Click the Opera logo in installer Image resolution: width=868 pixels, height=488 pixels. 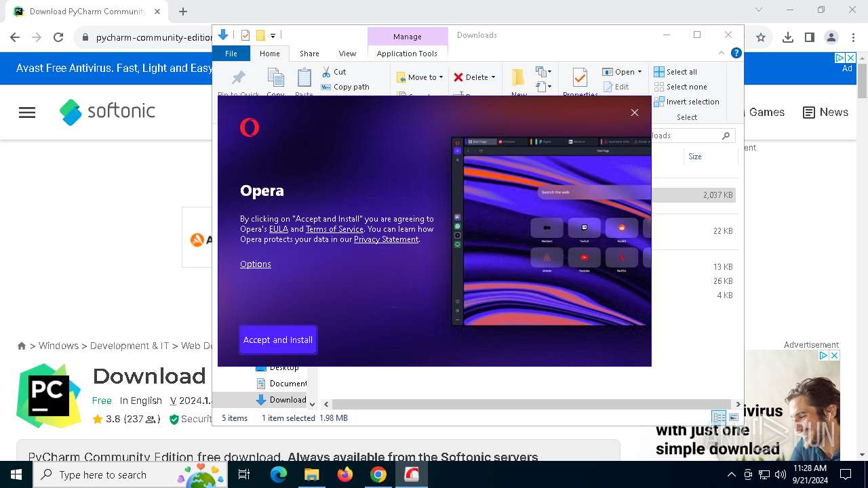(250, 127)
